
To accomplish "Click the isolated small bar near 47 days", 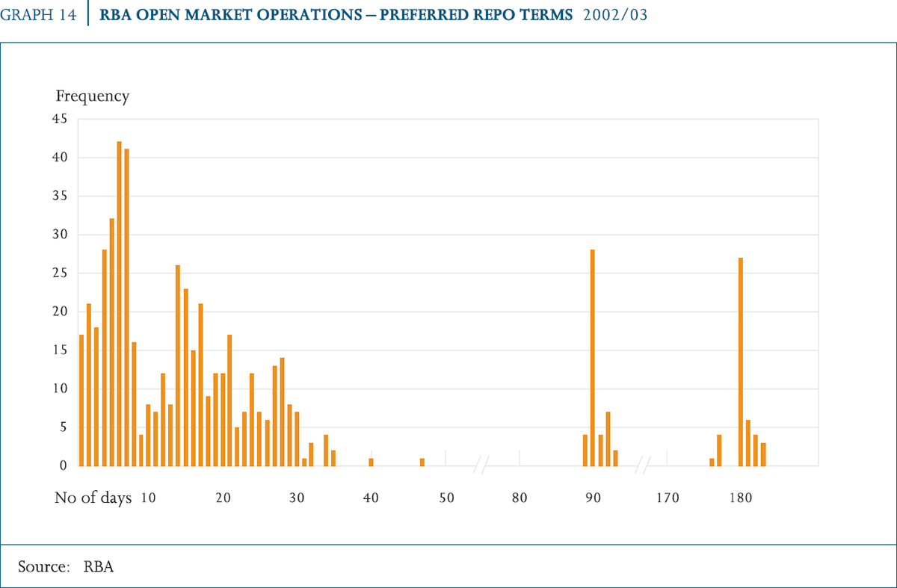I will pyautogui.click(x=422, y=462).
